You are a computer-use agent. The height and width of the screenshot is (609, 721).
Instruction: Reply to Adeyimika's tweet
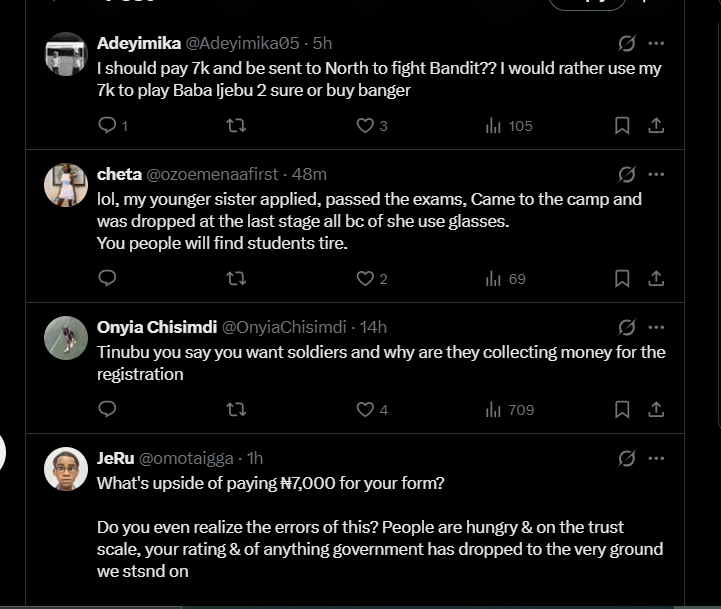(x=108, y=126)
